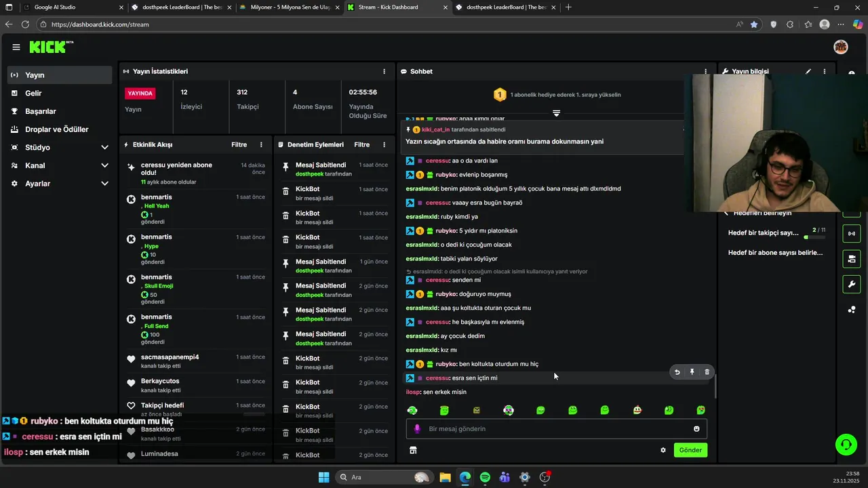The image size is (868, 488).
Task: Collapse the gift leaderboard banner in chat
Action: (556, 113)
